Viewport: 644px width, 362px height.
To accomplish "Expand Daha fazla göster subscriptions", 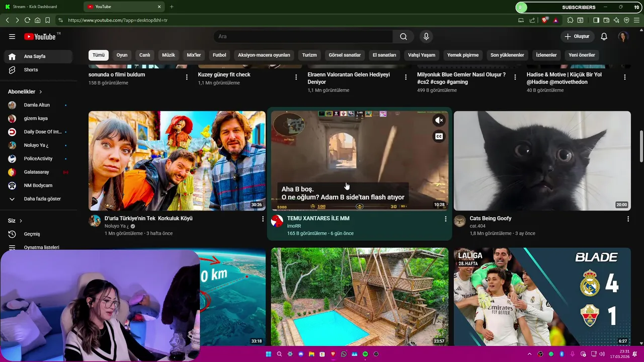I will [x=39, y=199].
